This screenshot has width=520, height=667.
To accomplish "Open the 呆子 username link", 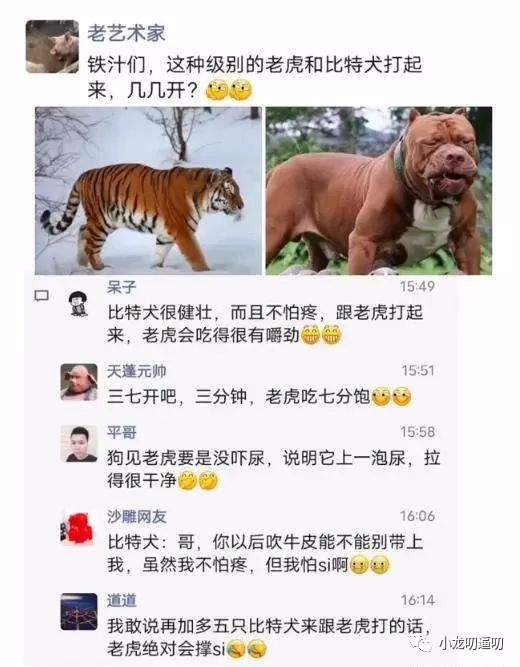I will [x=122, y=287].
